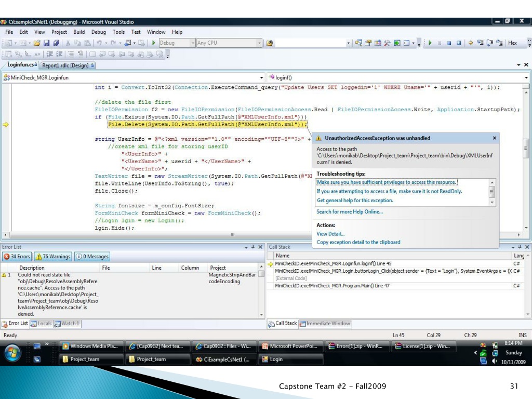Image resolution: width=532 pixels, height=399 pixels.
Task: Open Error List window position dropdown arrow
Action: point(246,247)
